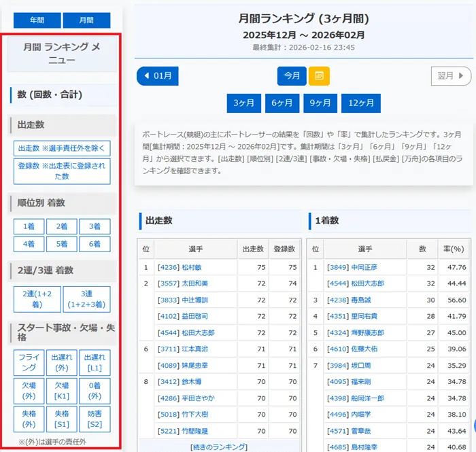The image size is (476, 452).
Task: Click the 翌月 next month button
Action: point(450,76)
